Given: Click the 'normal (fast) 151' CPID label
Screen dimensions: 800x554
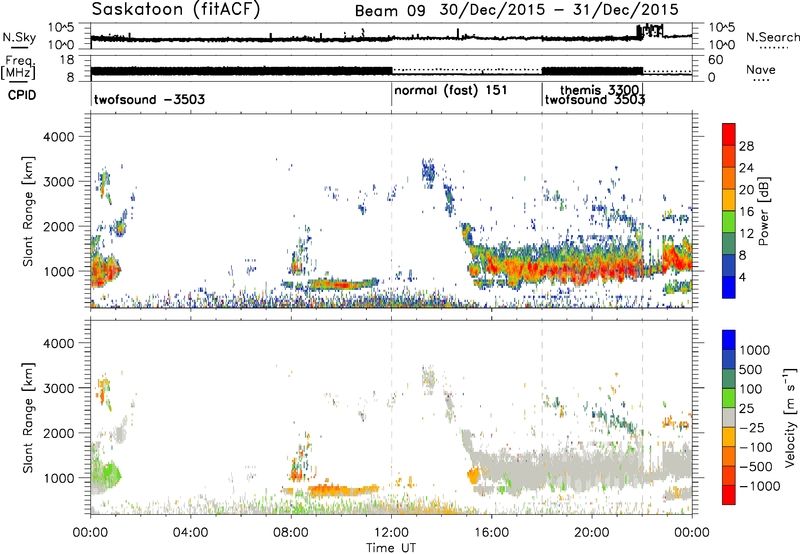Looking at the screenshot, I should coord(451,91).
